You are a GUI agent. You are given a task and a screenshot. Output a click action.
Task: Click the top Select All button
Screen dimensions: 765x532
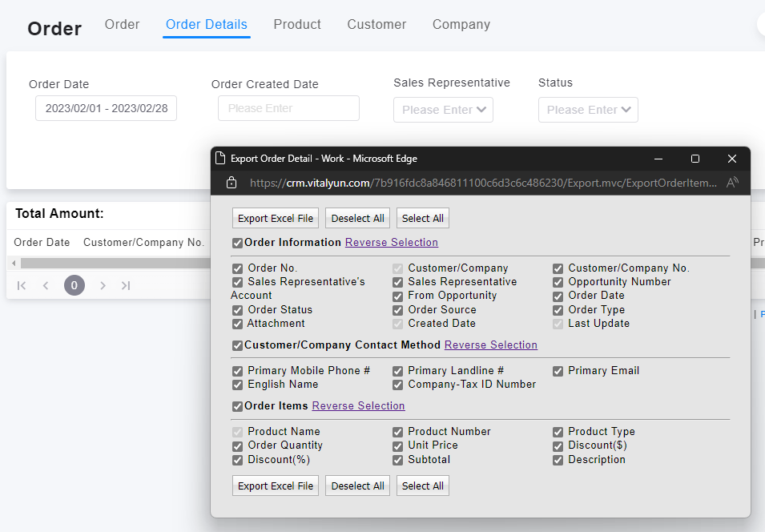[422, 218]
